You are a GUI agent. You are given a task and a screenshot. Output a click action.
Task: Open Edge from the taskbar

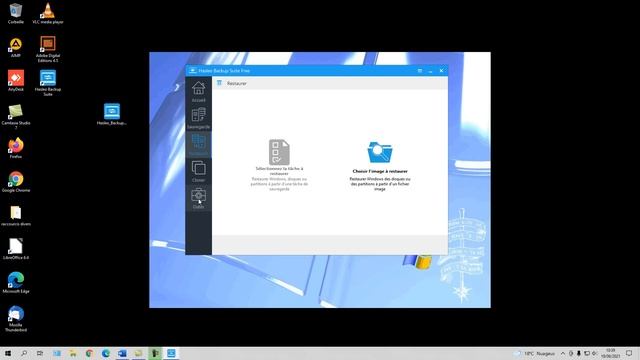coord(106,353)
